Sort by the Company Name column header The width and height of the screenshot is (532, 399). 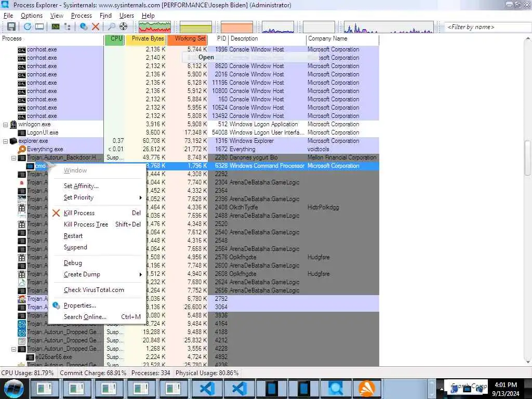[343, 38]
